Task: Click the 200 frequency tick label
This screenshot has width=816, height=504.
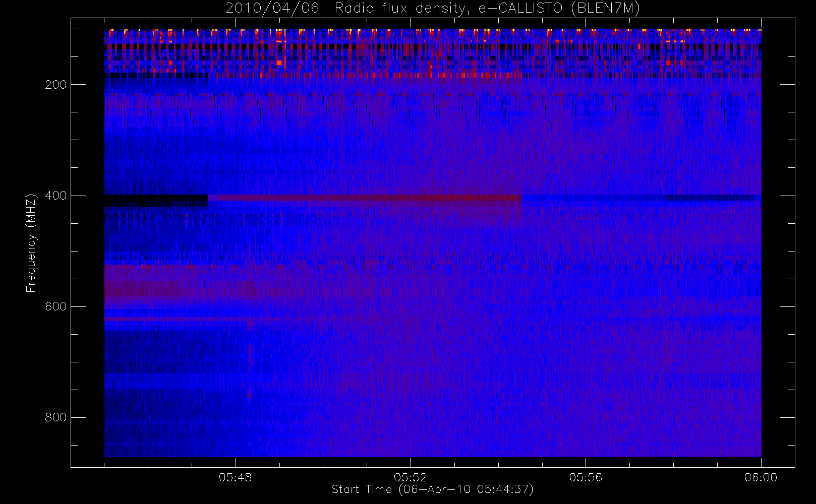Action: [x=55, y=85]
